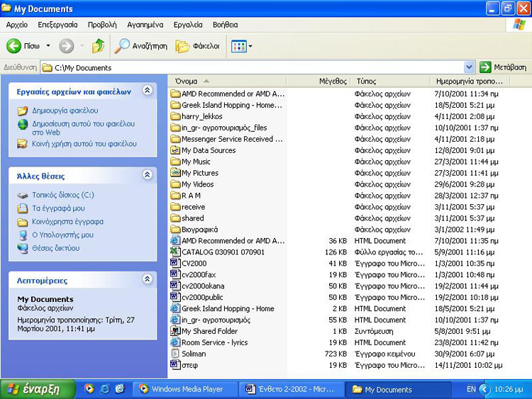Viewport: 532px width, 399px height.
Task: Click the green Up folder icon
Action: coord(98,46)
